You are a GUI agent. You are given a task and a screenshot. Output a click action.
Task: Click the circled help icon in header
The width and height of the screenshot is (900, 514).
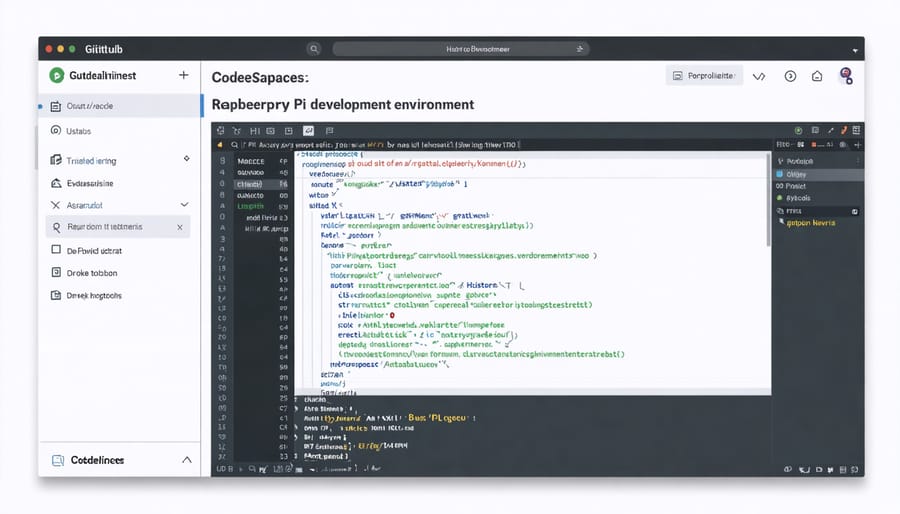pos(790,76)
